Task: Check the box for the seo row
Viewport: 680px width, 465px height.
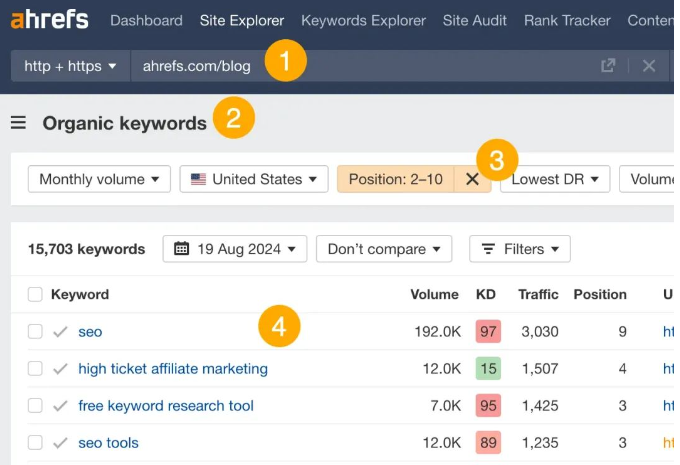Action: point(35,331)
